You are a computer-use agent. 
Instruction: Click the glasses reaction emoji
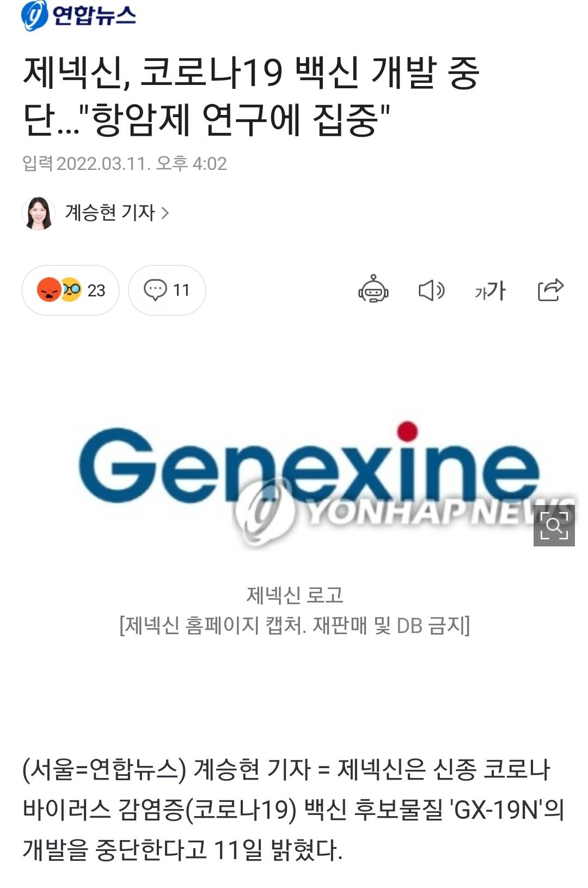(x=71, y=290)
